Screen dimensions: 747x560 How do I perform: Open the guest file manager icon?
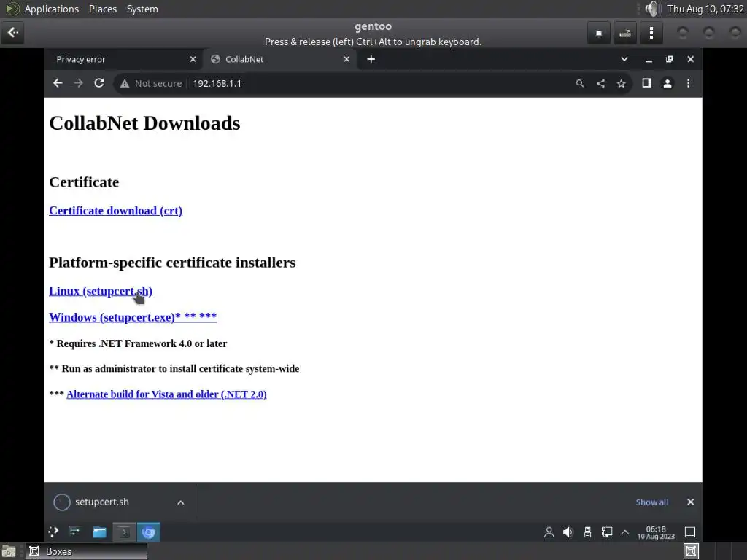point(99,532)
